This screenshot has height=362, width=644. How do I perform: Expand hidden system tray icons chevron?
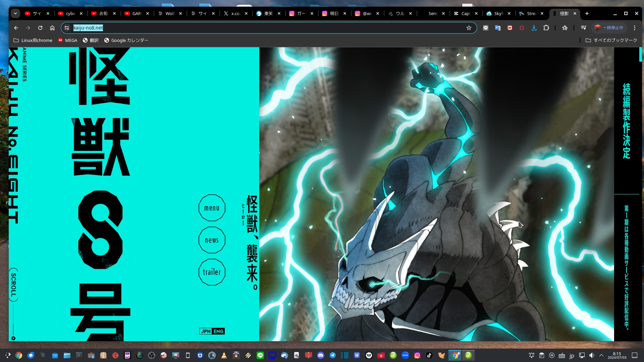tap(601, 355)
